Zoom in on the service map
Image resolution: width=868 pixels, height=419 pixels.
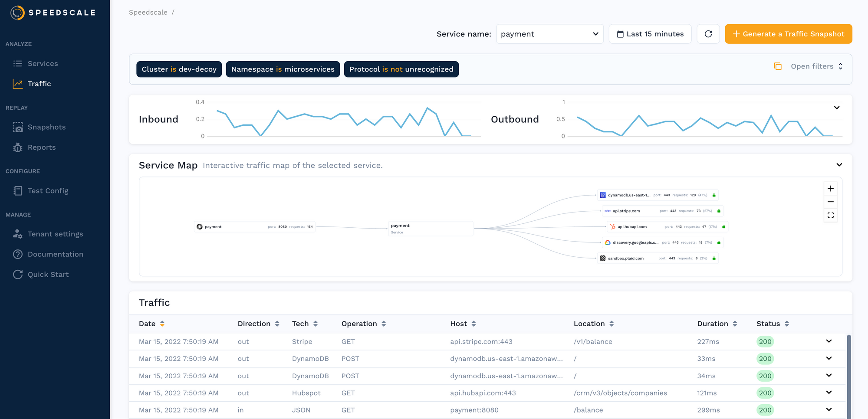[x=830, y=189]
